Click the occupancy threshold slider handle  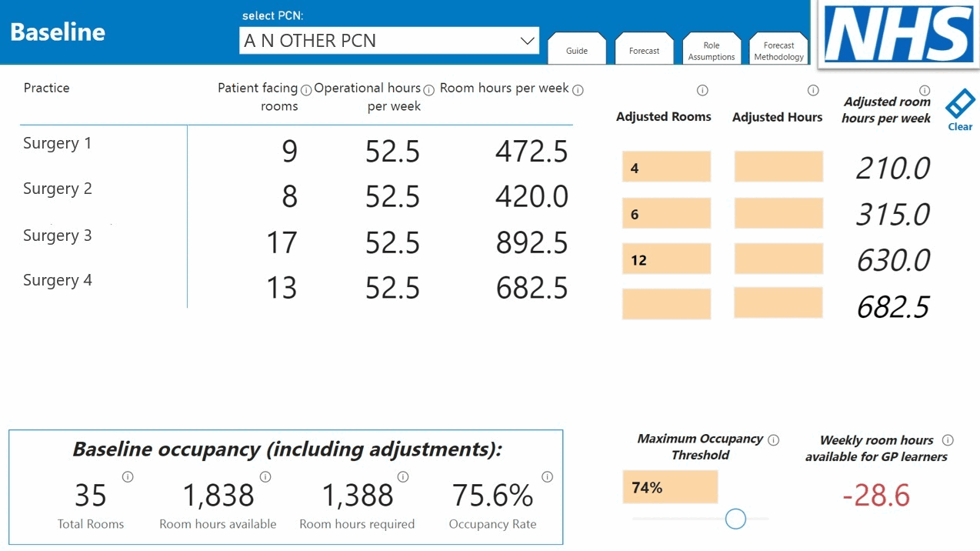click(735, 519)
